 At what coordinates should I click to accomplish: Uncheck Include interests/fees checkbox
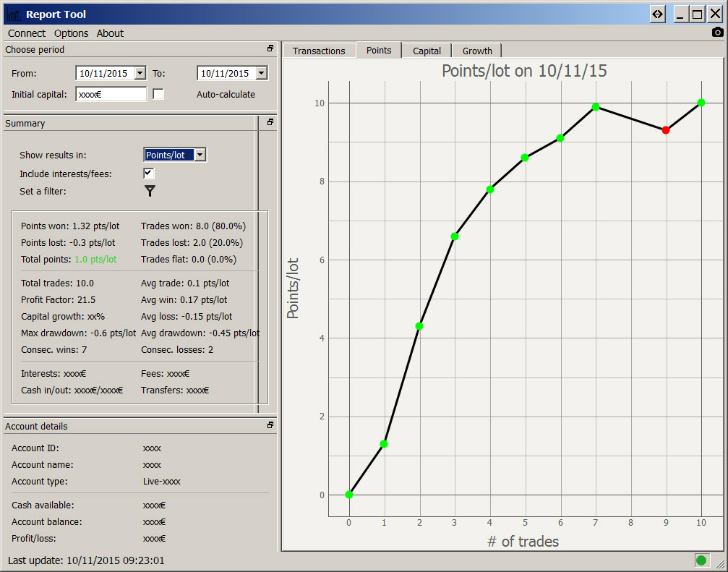click(149, 174)
